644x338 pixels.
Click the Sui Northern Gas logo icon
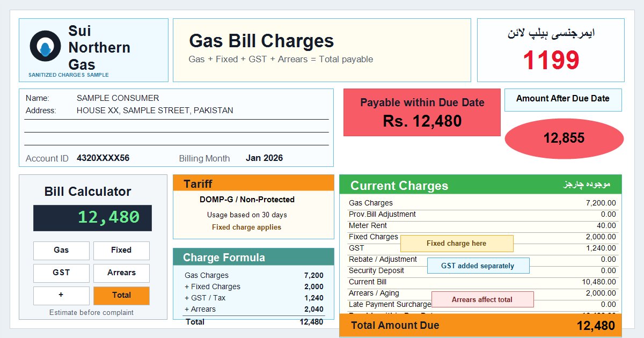click(45, 46)
